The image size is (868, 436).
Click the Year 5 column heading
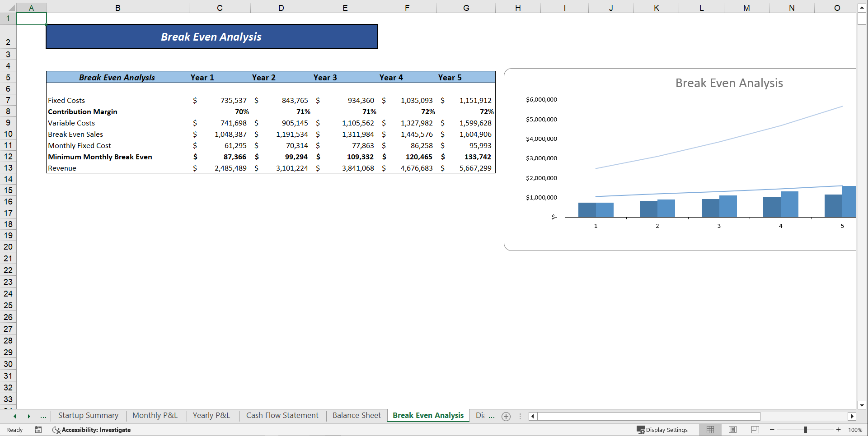450,78
